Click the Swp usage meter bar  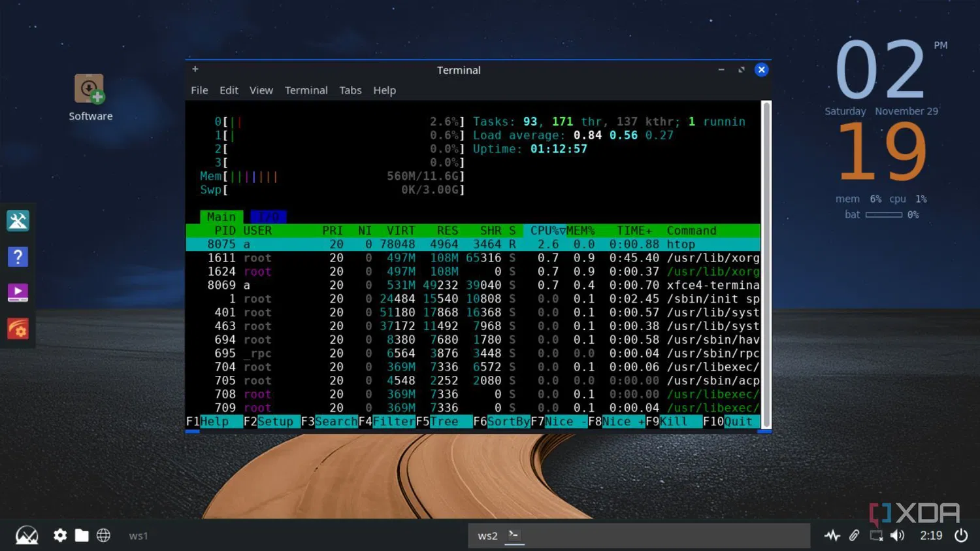pyautogui.click(x=332, y=190)
